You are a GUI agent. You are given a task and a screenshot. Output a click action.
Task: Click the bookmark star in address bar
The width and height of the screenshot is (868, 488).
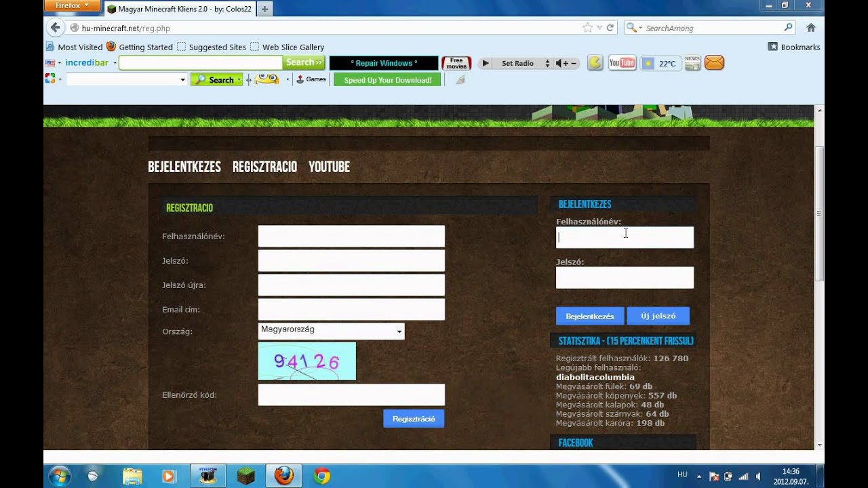(x=587, y=28)
